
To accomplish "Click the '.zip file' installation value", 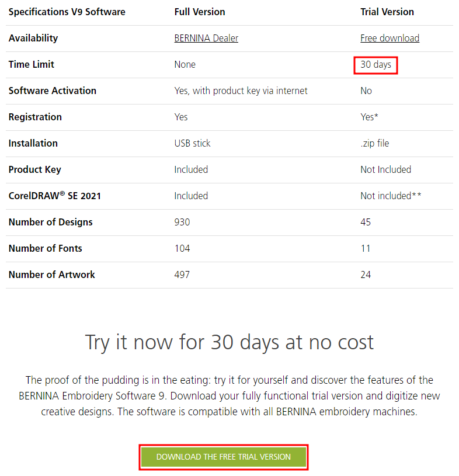I will click(x=374, y=143).
